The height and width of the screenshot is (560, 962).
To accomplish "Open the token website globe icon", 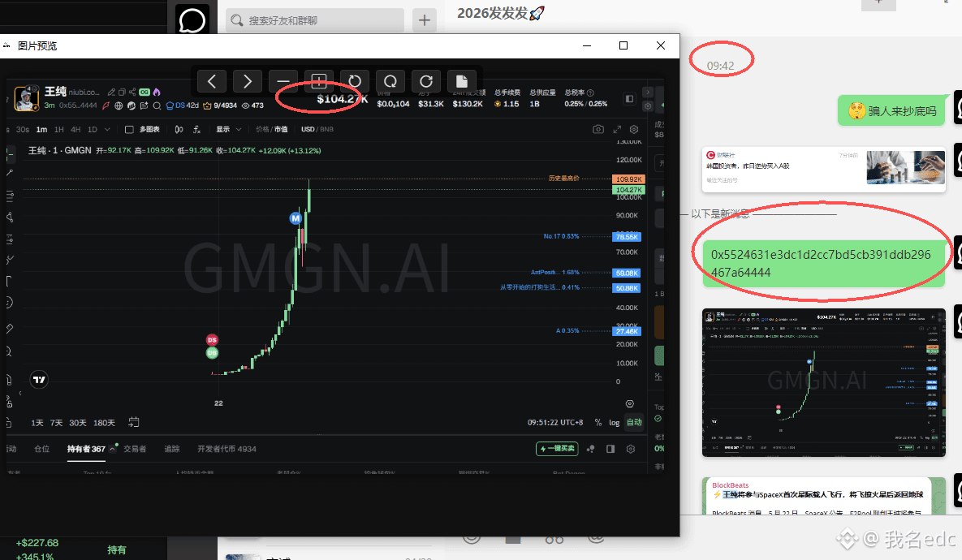I will pos(119,106).
